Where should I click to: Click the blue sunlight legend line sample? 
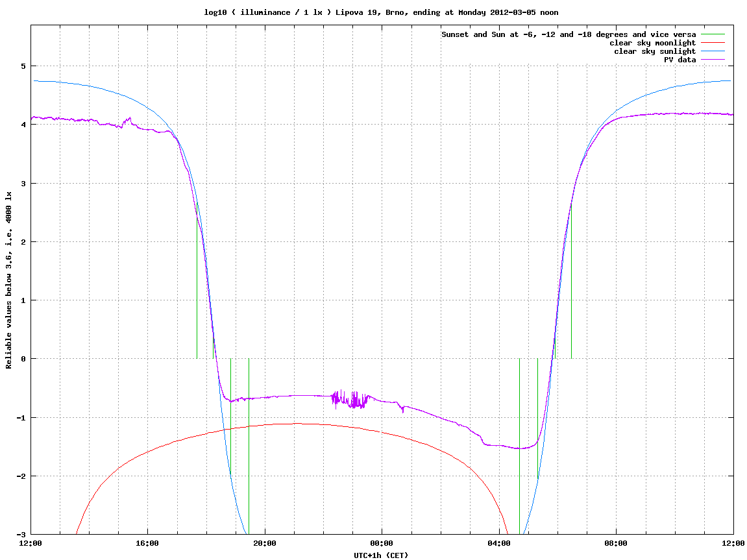[x=713, y=51]
